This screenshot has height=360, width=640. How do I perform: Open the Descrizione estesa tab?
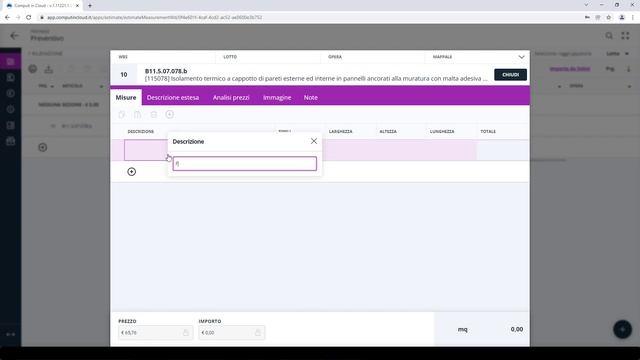[x=173, y=98]
